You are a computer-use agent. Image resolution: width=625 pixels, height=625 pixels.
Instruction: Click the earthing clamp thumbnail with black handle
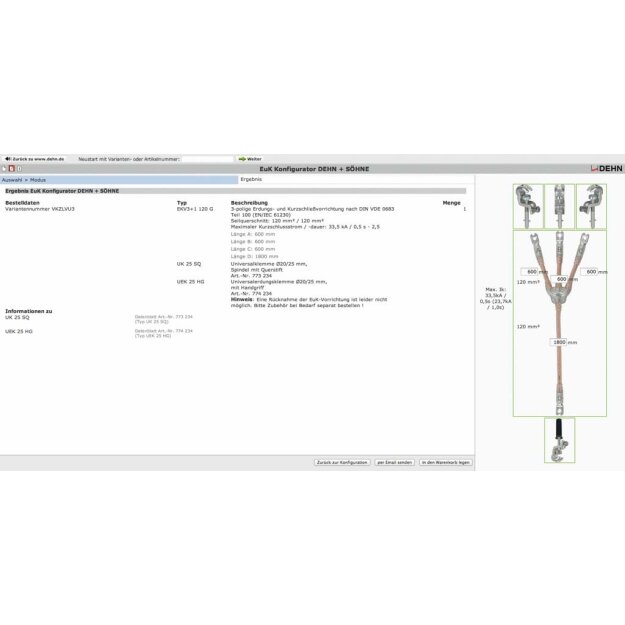pyautogui.click(x=559, y=440)
